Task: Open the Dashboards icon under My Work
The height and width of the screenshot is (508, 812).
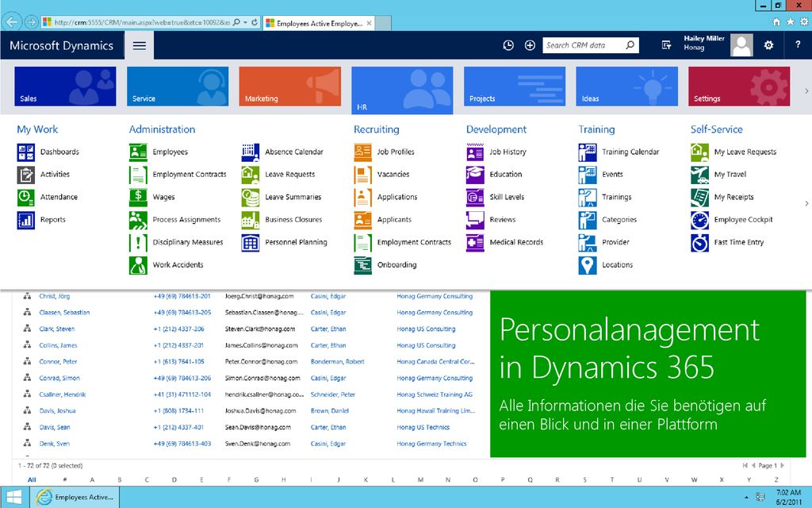Action: (26, 152)
